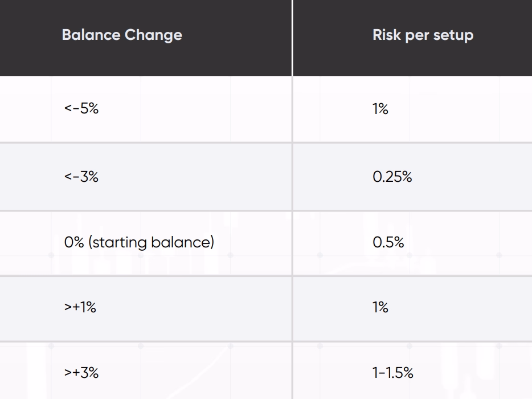
Task: Click the >+1% balance change cell
Action: [80, 307]
